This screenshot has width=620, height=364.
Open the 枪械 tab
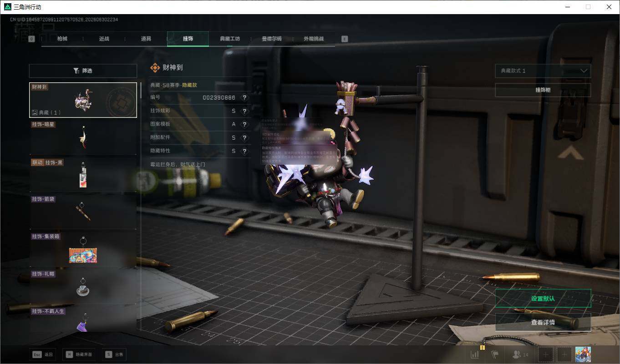tap(62, 39)
